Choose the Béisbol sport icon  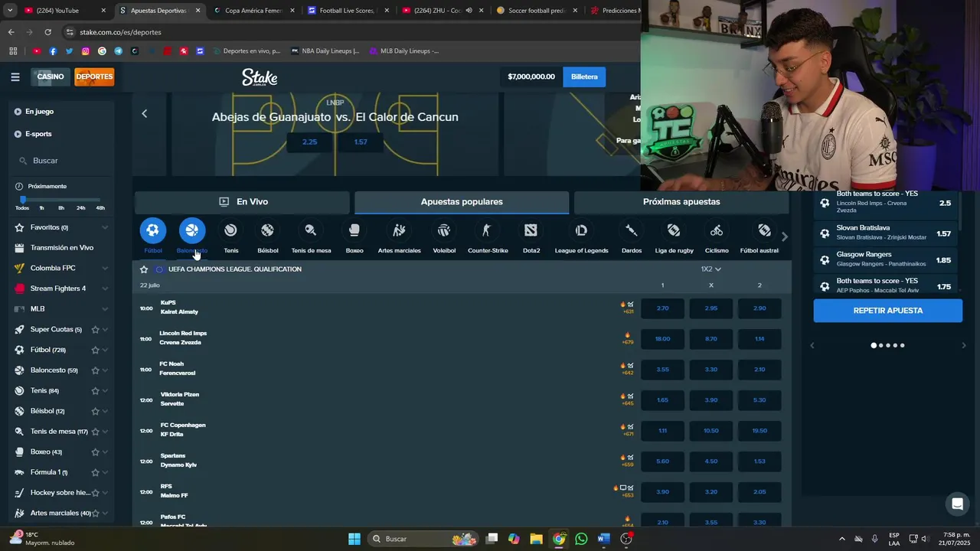267,230
